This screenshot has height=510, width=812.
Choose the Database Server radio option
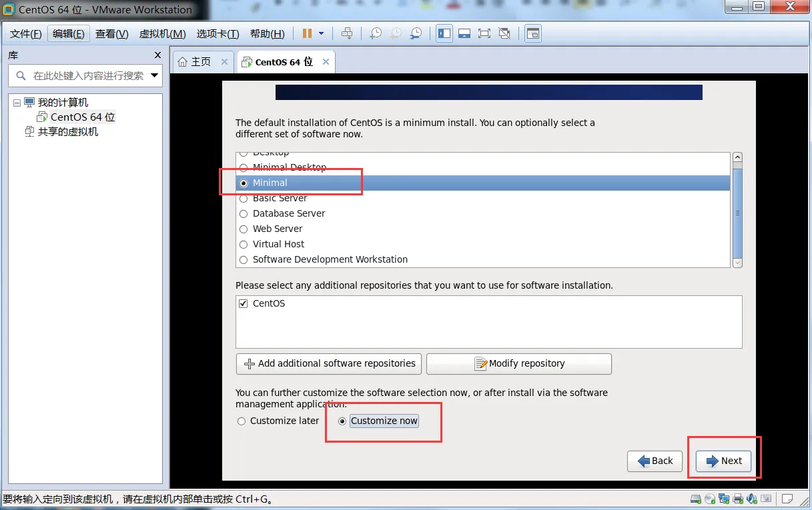[x=244, y=214]
